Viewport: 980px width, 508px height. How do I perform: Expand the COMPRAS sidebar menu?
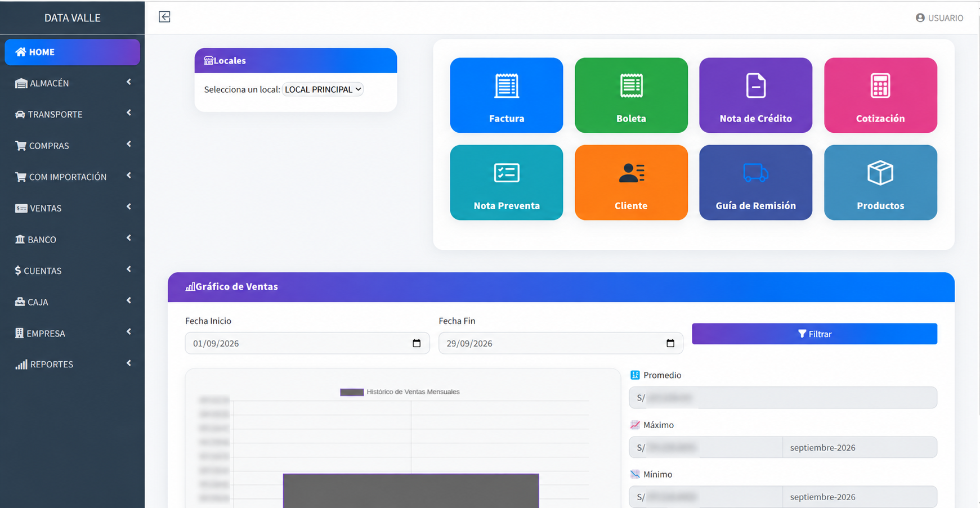pos(72,146)
